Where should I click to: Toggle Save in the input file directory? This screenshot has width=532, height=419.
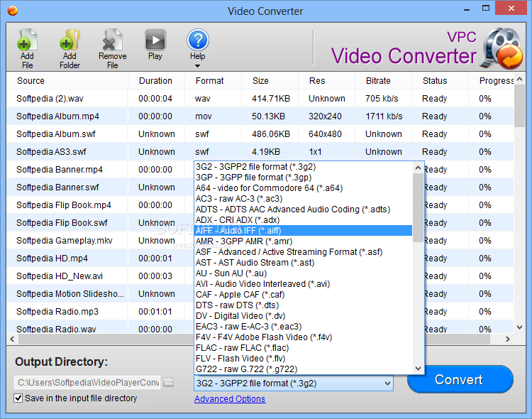pos(18,398)
